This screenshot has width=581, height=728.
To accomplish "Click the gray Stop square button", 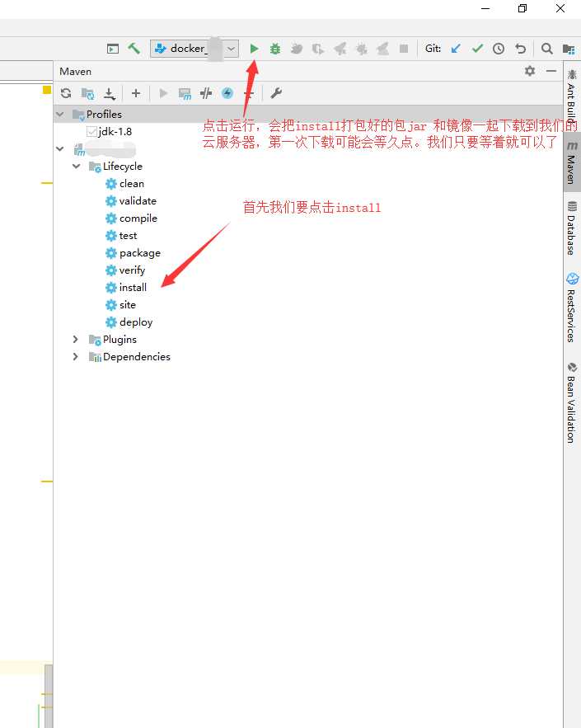I will 404,49.
